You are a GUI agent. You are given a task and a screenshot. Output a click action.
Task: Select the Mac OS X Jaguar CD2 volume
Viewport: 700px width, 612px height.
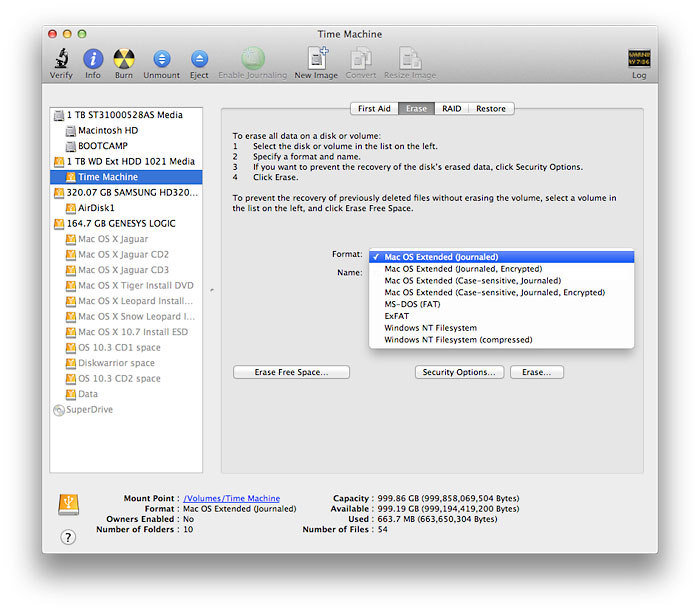(x=126, y=254)
